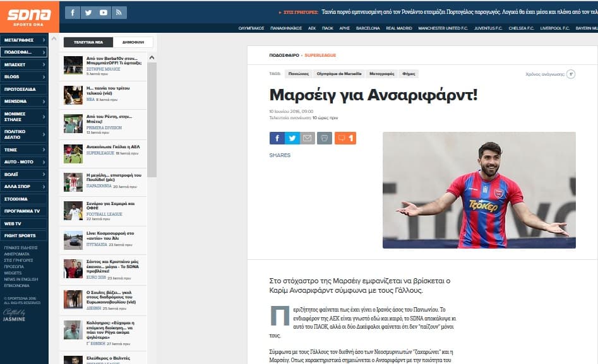
Task: Expand the ΜΠΑΣΚΕΤ sidebar submenu
Action: click(x=44, y=64)
